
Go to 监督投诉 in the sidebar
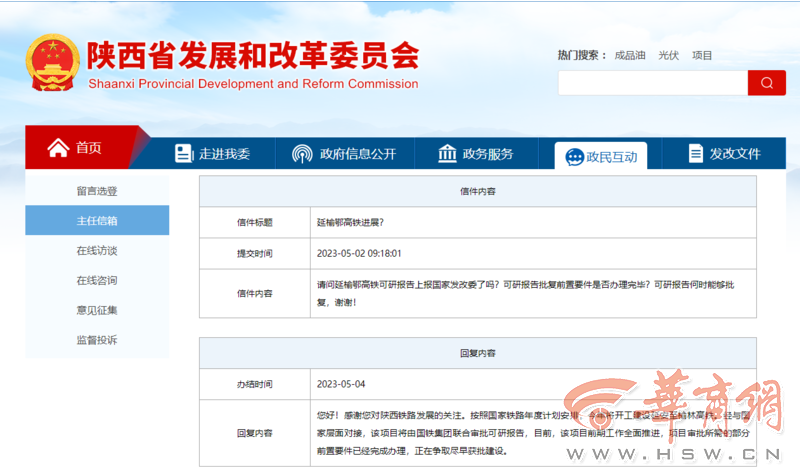tap(97, 340)
